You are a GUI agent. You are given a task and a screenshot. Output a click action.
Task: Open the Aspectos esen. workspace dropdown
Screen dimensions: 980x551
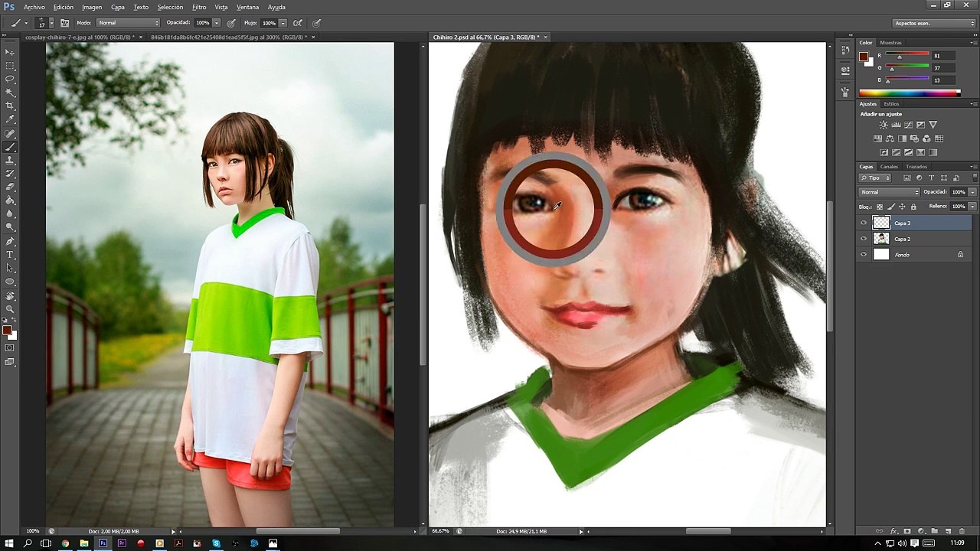pos(934,23)
